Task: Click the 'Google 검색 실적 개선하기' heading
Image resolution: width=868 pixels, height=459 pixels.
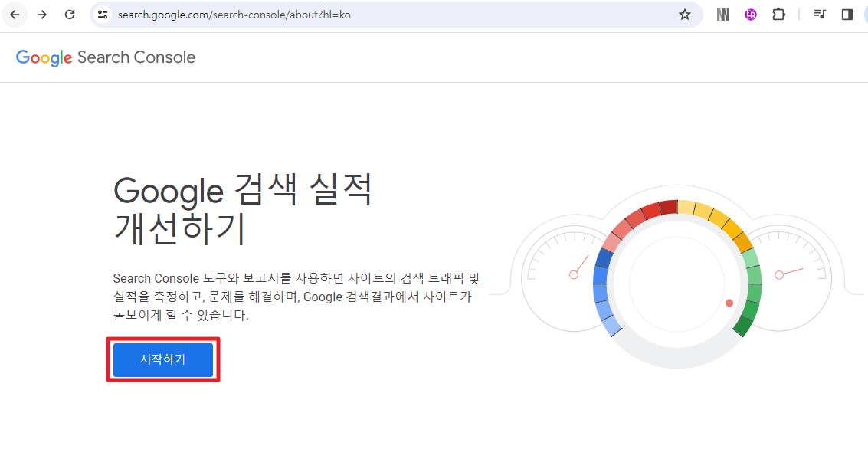Action: tap(242, 208)
